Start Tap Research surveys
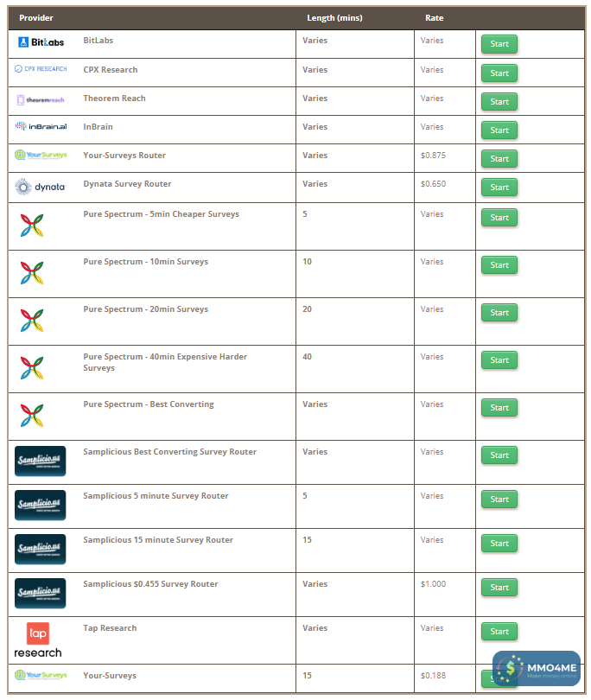The image size is (591, 700). [499, 632]
